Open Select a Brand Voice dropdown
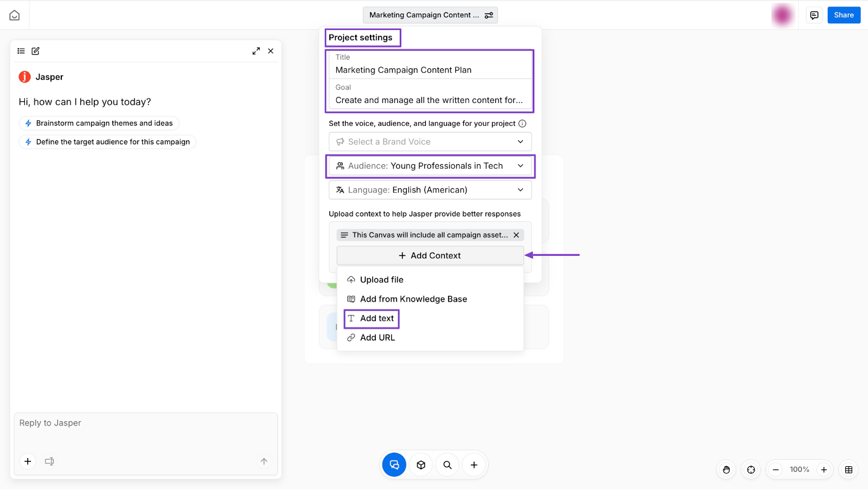The height and width of the screenshot is (489, 868). pos(430,141)
